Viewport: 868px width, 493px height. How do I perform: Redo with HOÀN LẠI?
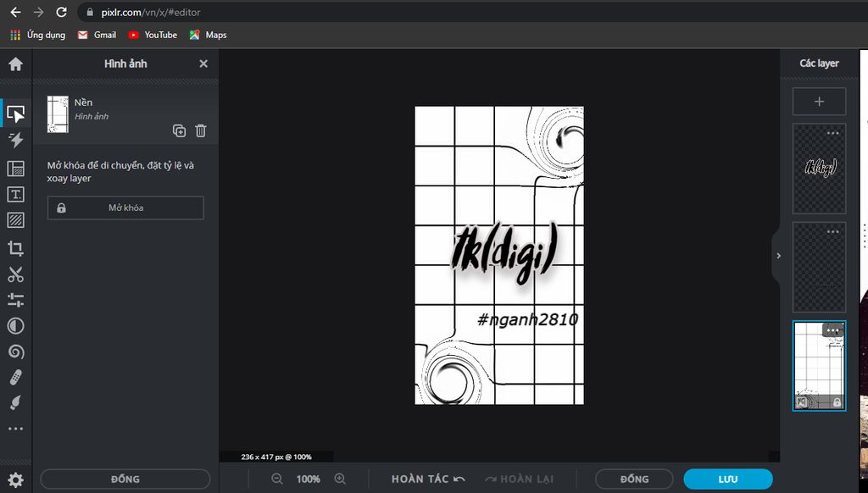point(520,479)
